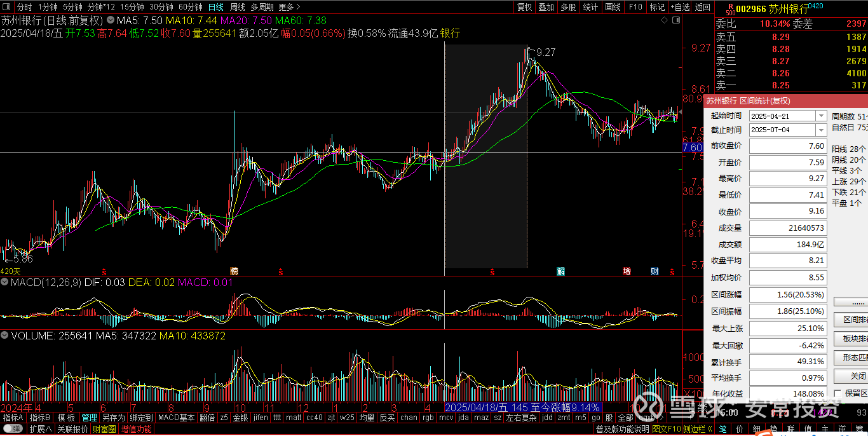Click the 统计 toolbar button
Image resolution: width=868 pixels, height=436 pixels.
pos(591,7)
